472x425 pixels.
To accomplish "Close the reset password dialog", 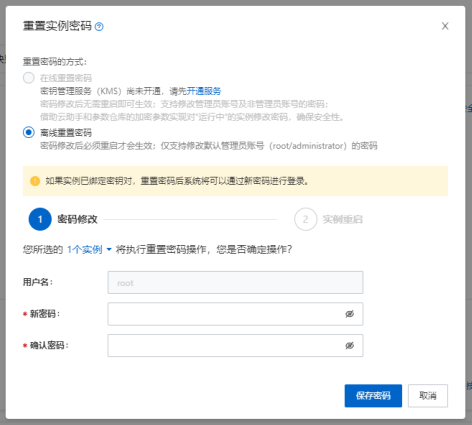I will pos(445,26).
